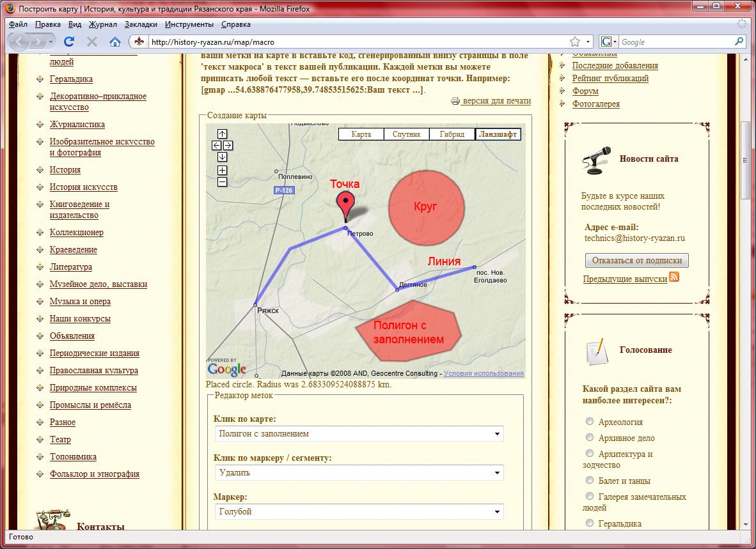Click printer icon beside print version
This screenshot has height=549, width=756.
click(x=455, y=101)
